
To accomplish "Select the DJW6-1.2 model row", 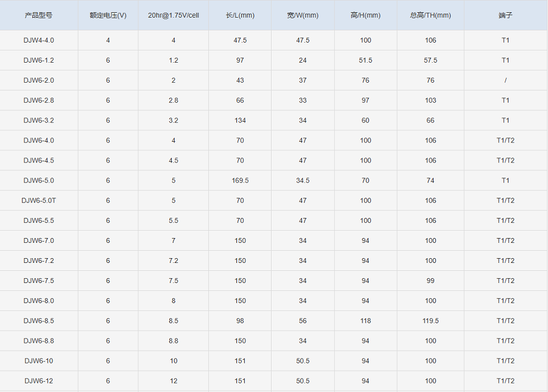I will tap(38, 60).
